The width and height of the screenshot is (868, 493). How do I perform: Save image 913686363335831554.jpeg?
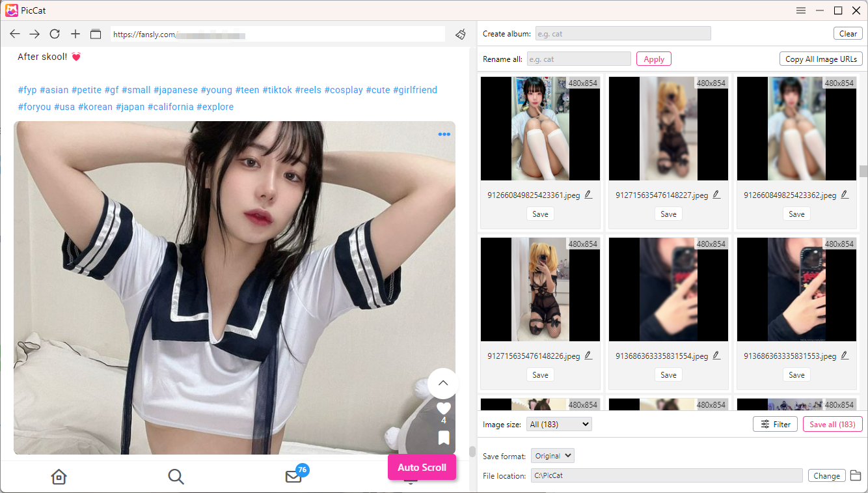tap(668, 374)
